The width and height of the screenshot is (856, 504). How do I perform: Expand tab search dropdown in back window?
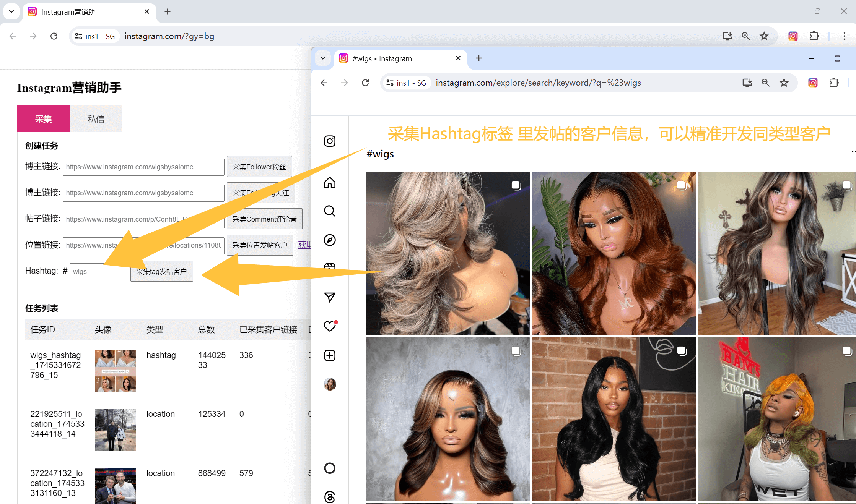[x=11, y=11]
